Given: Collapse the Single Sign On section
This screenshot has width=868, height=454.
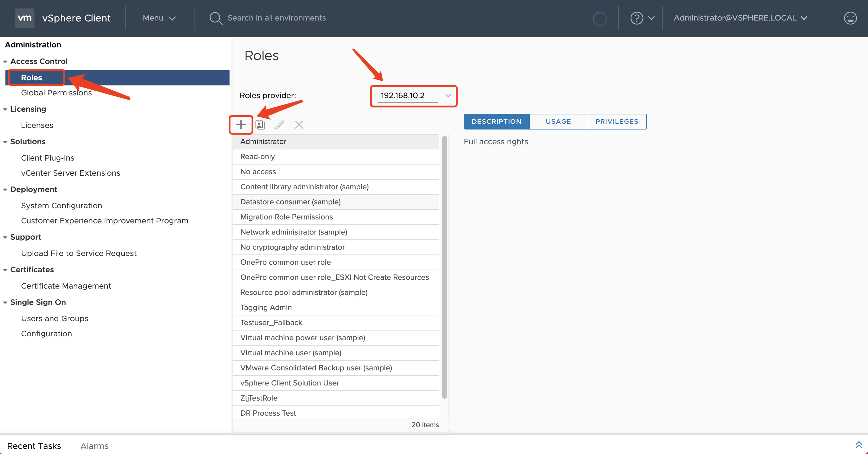Looking at the screenshot, I should (5, 303).
